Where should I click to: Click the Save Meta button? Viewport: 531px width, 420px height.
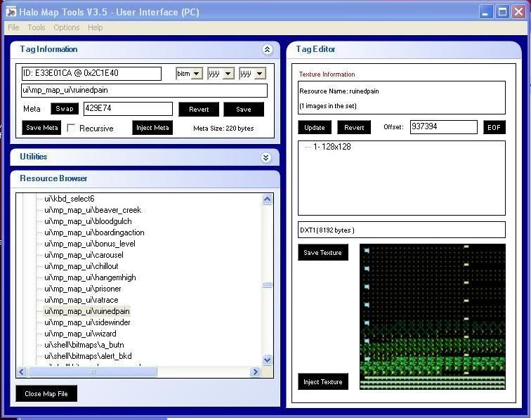pyautogui.click(x=41, y=128)
